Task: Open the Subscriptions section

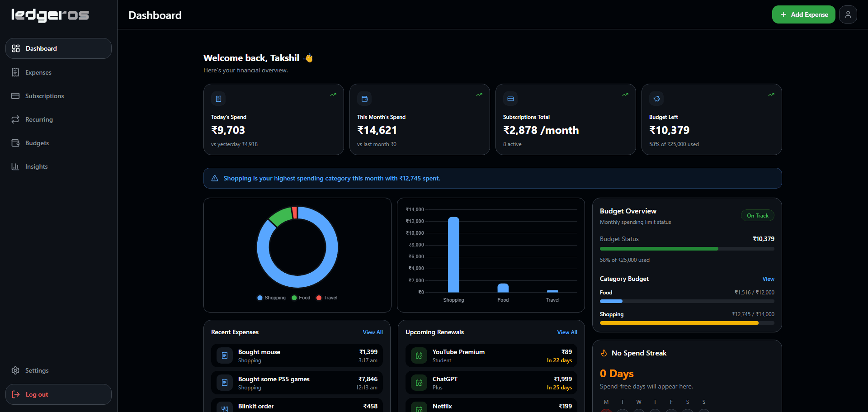Action: pos(58,96)
